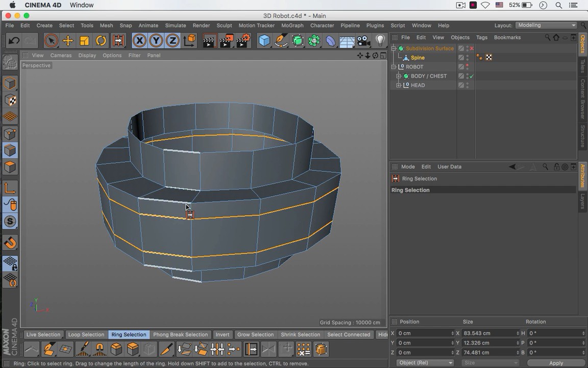
Task: Collapse the ROBOT object hierarchy
Action: pyautogui.click(x=394, y=67)
